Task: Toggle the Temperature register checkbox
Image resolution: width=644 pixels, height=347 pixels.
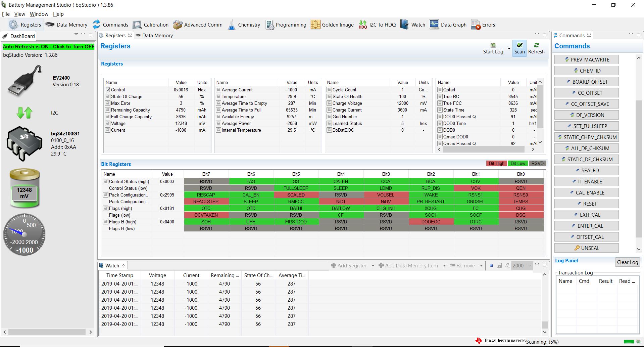Action: 218,96
